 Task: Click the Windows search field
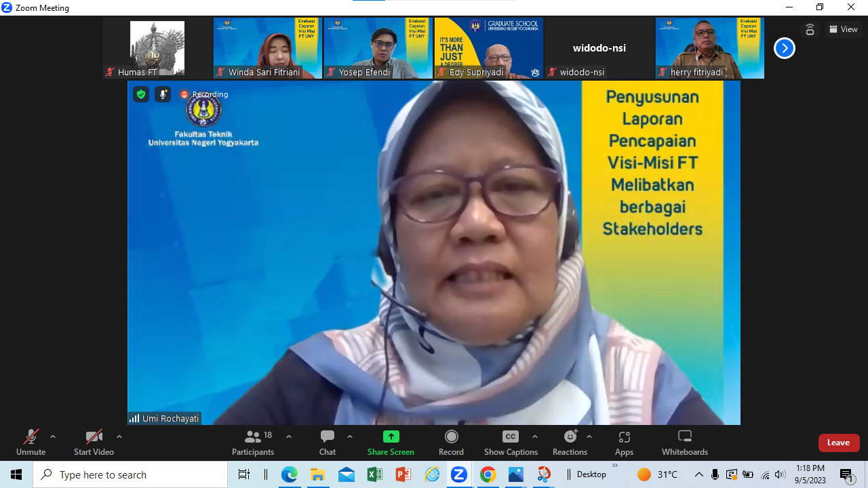click(129, 474)
